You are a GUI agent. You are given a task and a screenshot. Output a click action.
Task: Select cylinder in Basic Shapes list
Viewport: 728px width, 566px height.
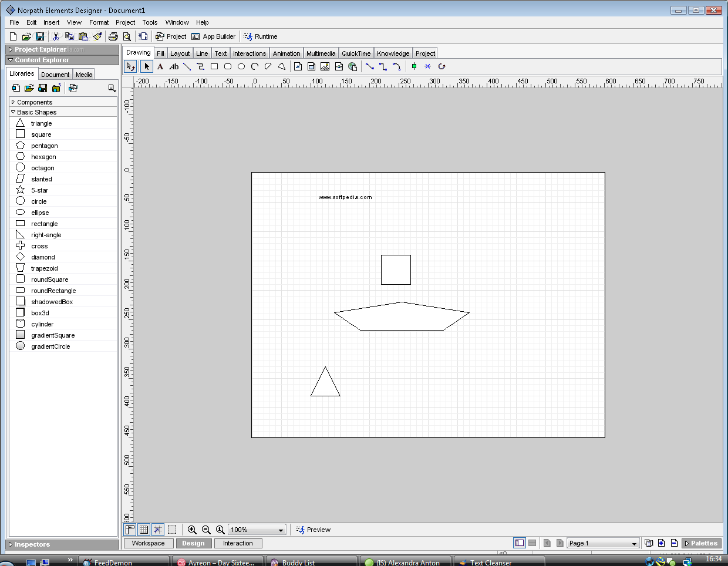click(63, 324)
